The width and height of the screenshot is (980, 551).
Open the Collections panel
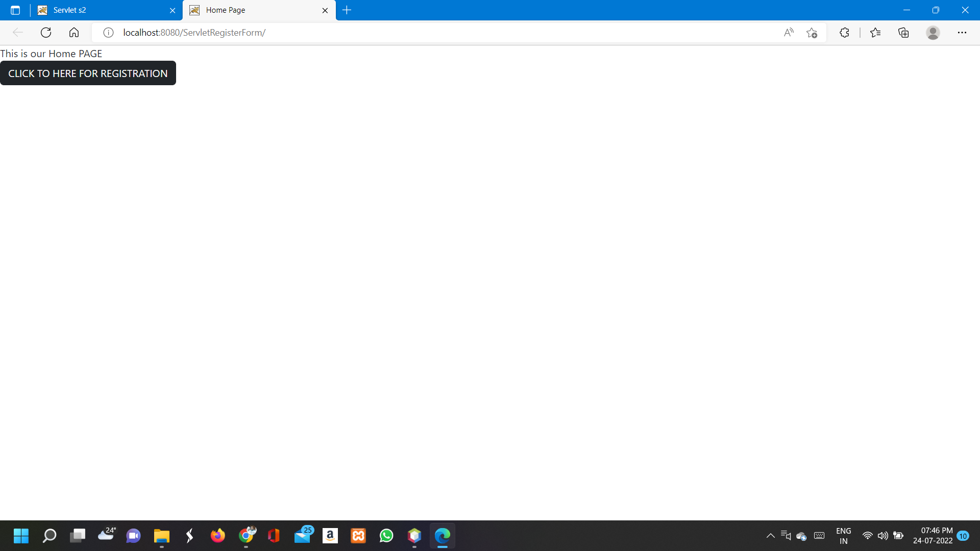903,33
